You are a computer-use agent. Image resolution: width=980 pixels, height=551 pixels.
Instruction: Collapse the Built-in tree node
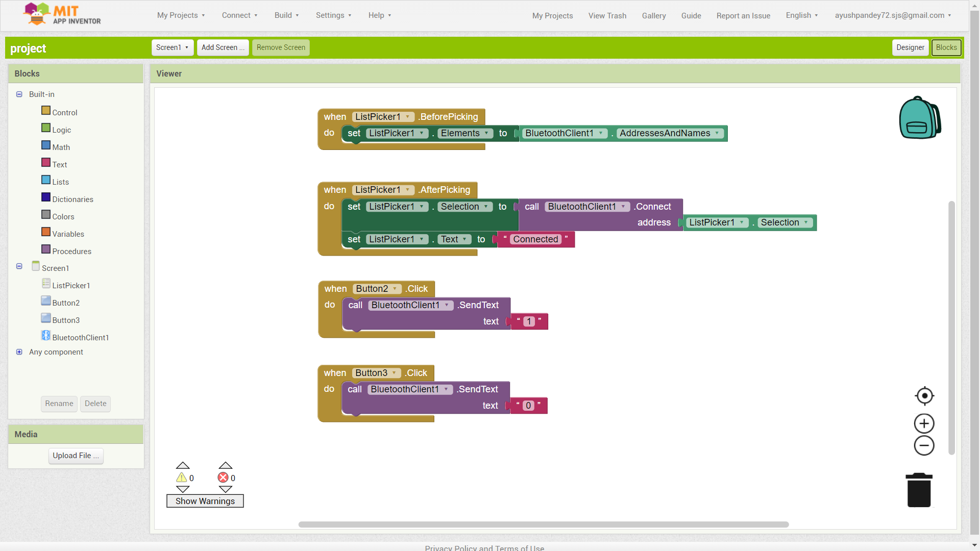(x=19, y=94)
